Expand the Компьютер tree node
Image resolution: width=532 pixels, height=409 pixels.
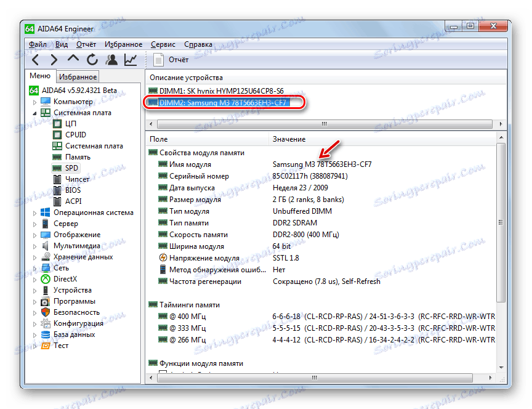(34, 102)
